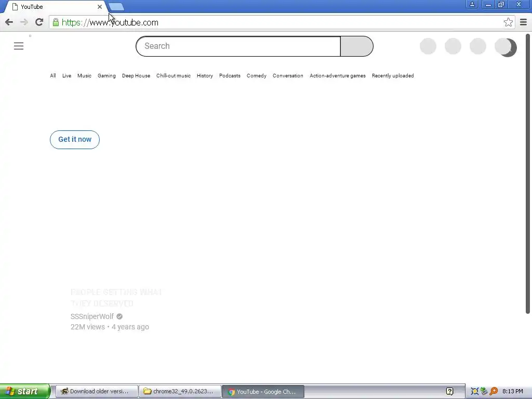Open the Chrome menu icon

tap(523, 22)
